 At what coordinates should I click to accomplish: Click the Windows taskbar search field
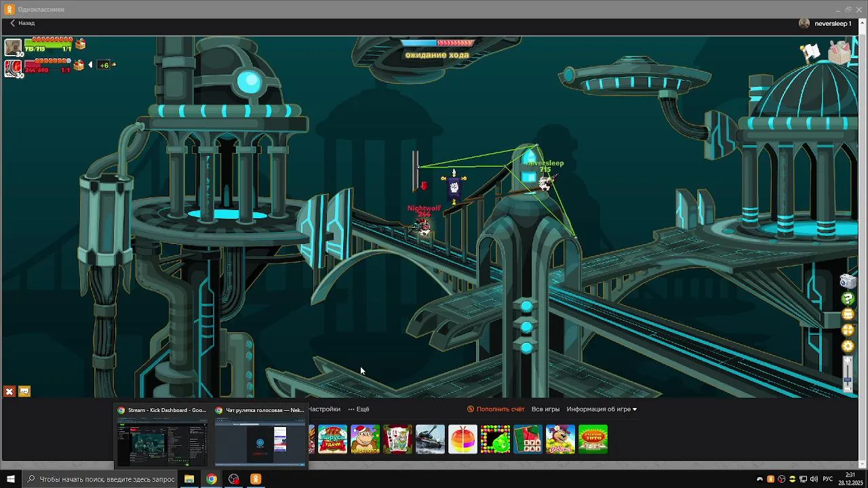click(100, 479)
